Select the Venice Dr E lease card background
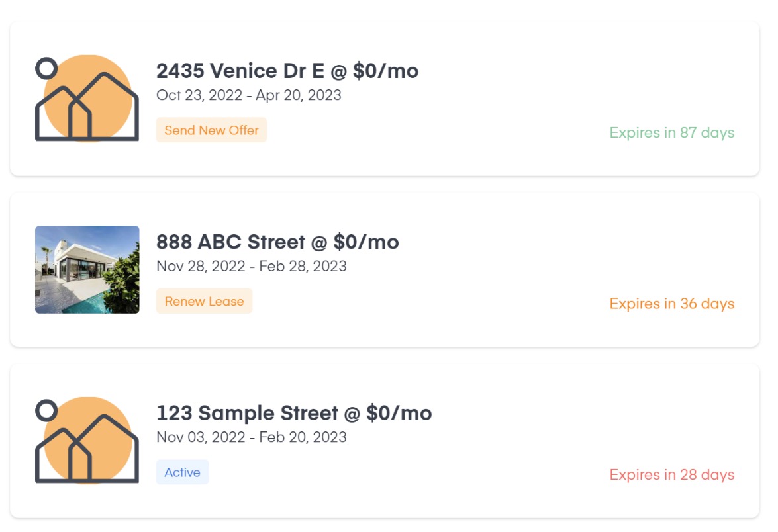Screen dimensions: 778x532 (385, 99)
